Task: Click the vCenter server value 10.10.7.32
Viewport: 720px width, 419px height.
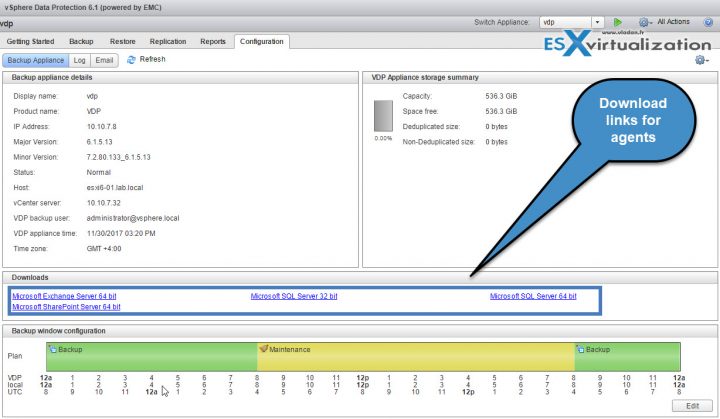Action: click(103, 203)
